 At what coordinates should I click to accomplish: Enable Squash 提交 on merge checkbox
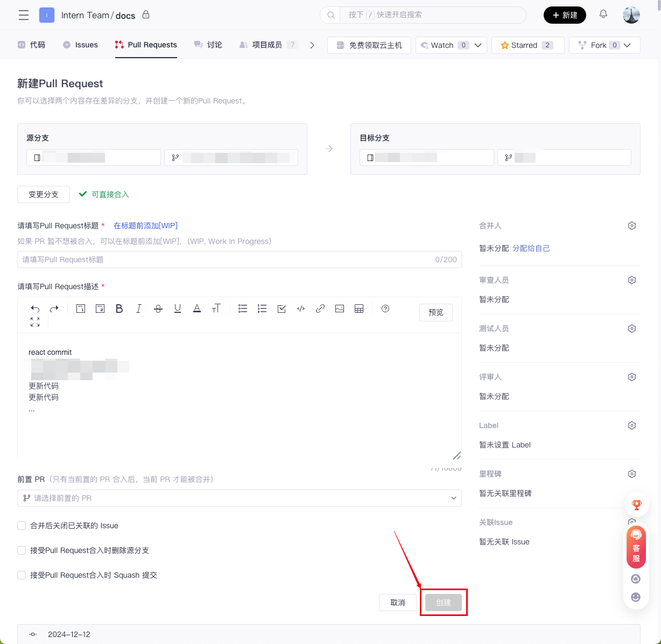[x=22, y=575]
